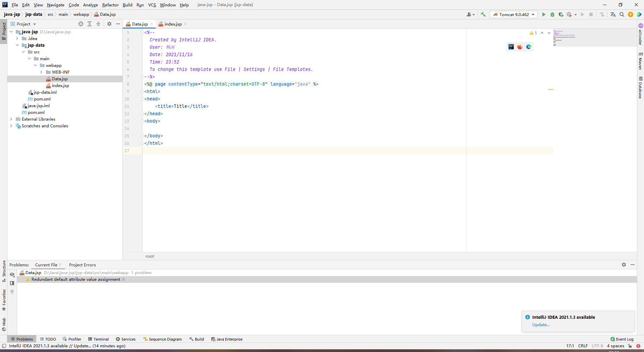Expand All in Project panel
The height and width of the screenshot is (352, 644).
point(90,24)
